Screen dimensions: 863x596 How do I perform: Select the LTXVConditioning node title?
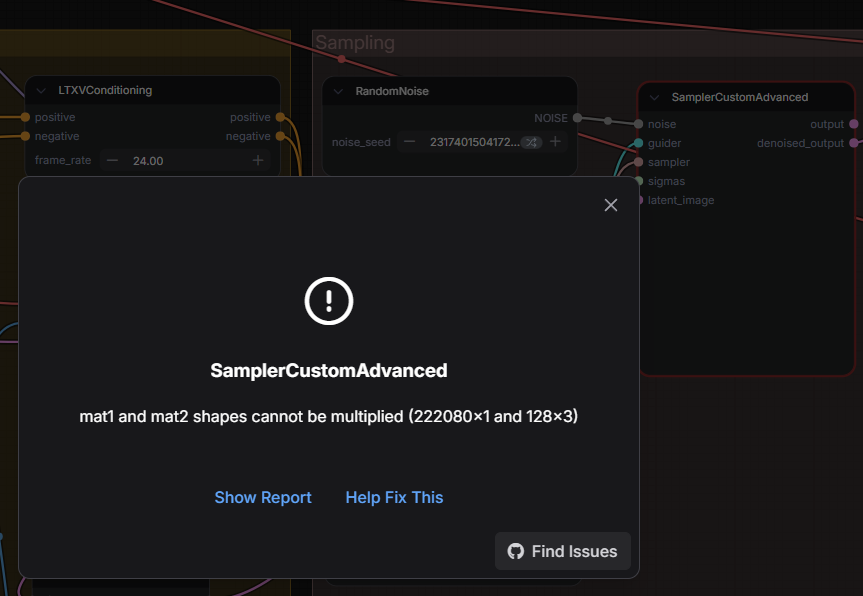[105, 90]
